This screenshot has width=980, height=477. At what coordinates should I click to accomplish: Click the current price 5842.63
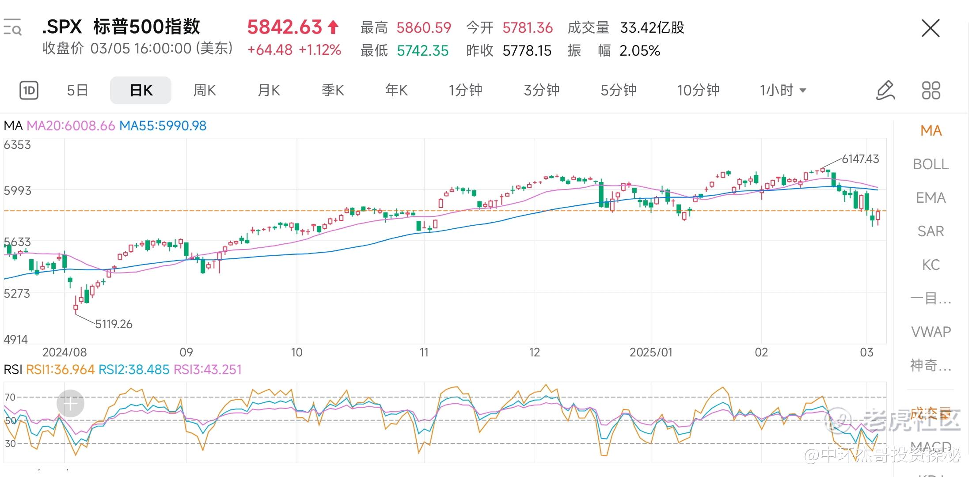pyautogui.click(x=285, y=27)
